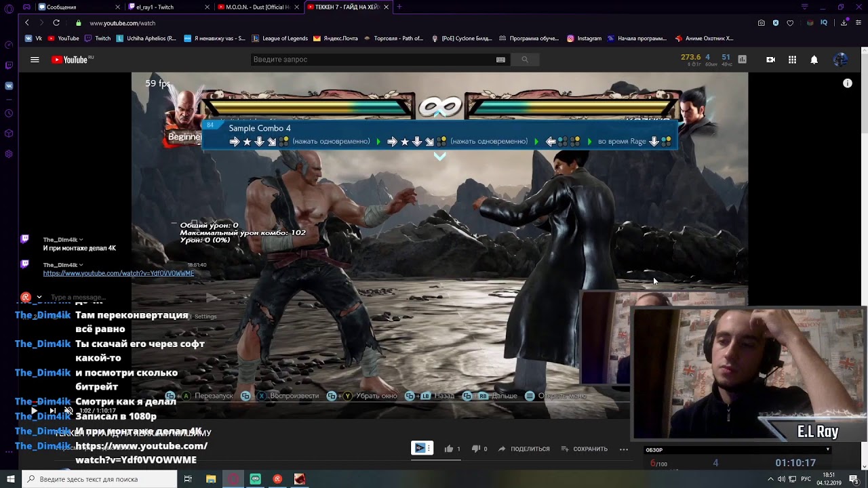The image size is (868, 488).
Task: Open a new browser tab
Action: click(399, 7)
